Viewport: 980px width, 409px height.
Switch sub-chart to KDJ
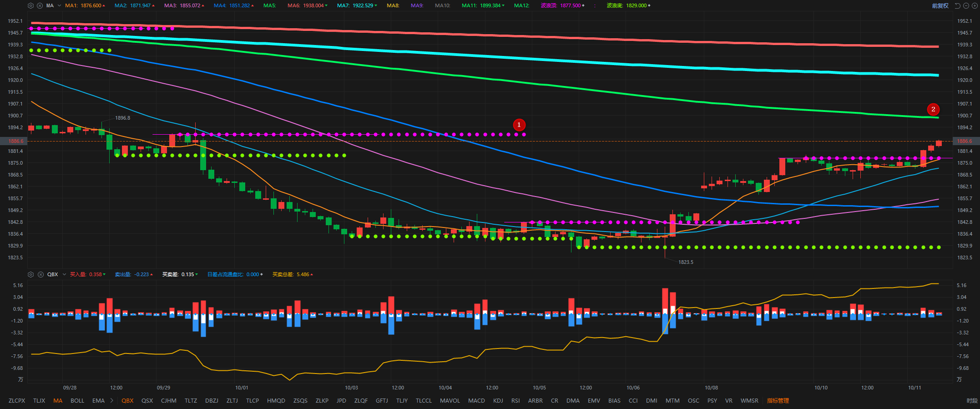pyautogui.click(x=498, y=400)
